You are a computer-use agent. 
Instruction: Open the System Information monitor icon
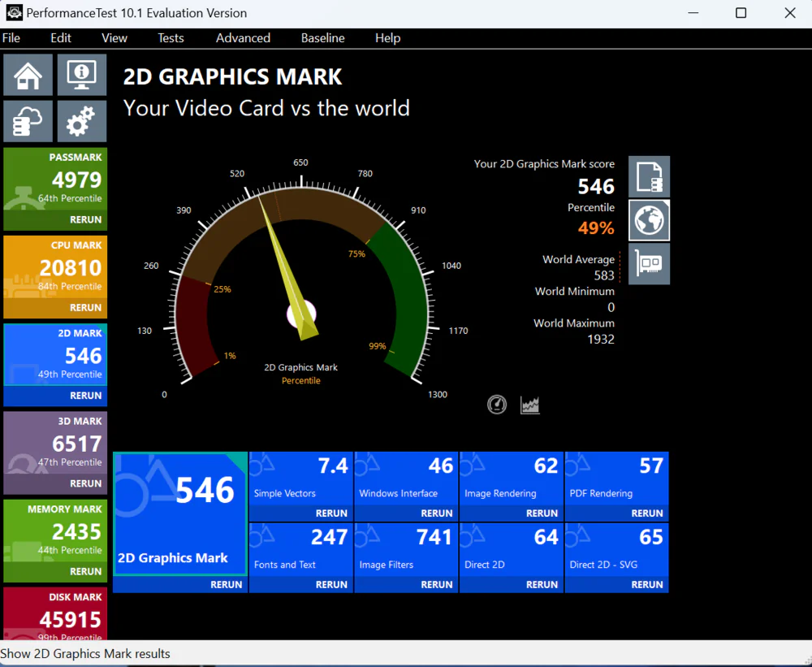tap(82, 75)
